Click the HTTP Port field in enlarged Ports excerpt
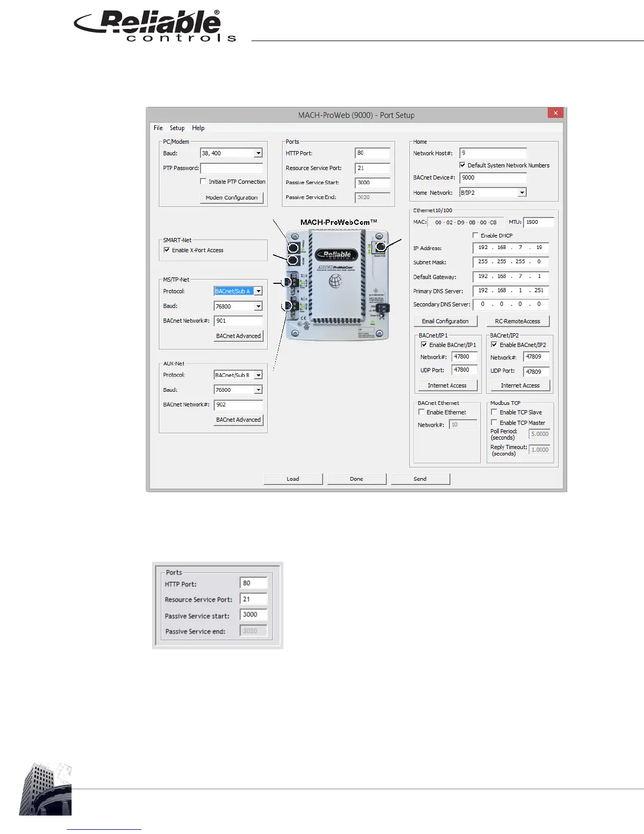This screenshot has width=644, height=834. point(254,583)
